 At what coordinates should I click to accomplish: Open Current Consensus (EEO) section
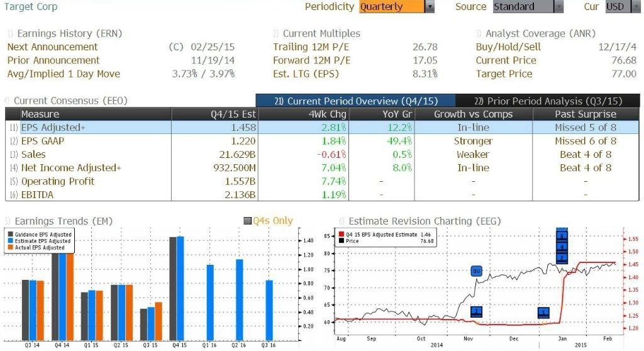(x=70, y=101)
